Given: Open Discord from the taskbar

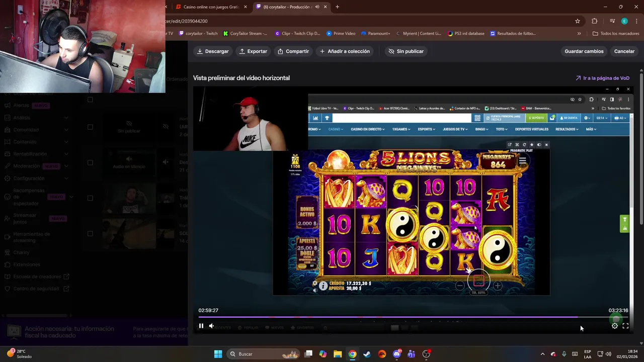Looking at the screenshot, I should click(x=397, y=354).
